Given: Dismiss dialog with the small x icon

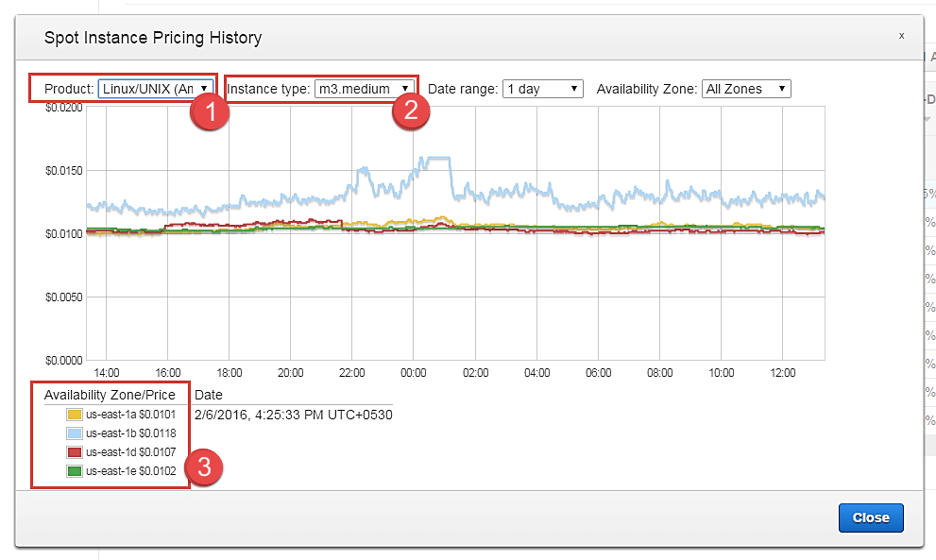Looking at the screenshot, I should click(x=901, y=35).
